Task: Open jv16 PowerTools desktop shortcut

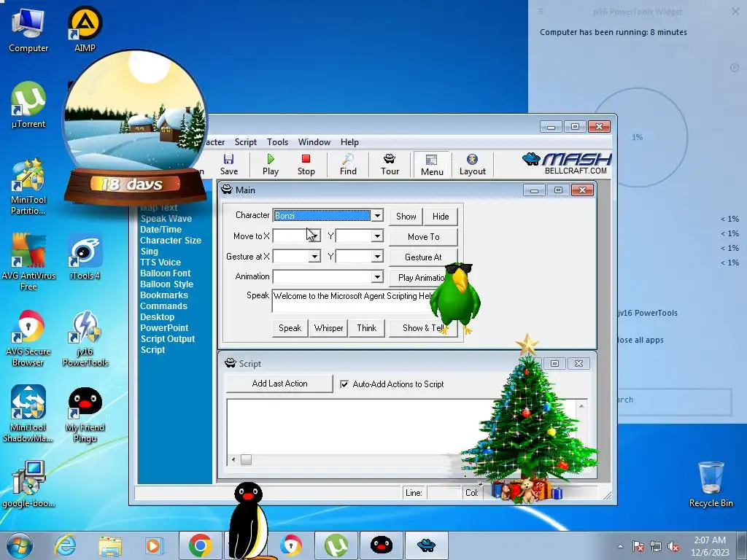Action: click(85, 338)
